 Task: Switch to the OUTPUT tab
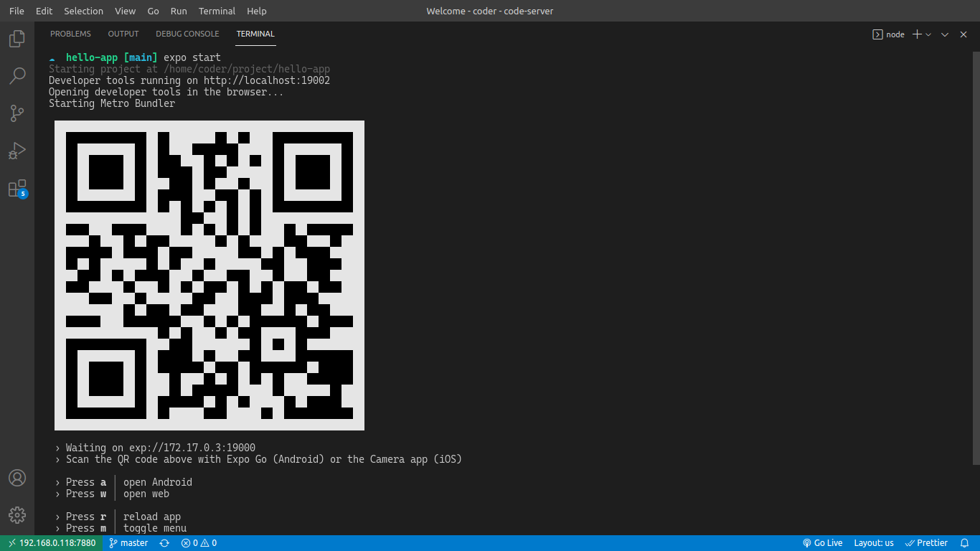pos(123,34)
